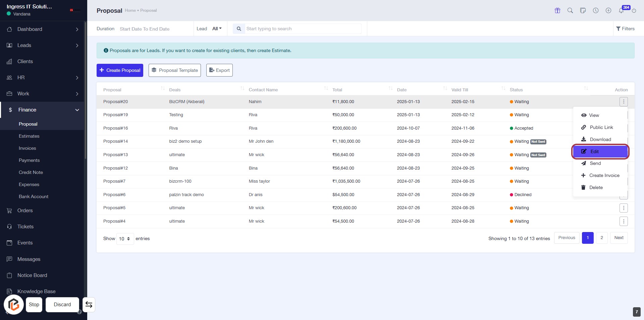Click the clock timer icon
The height and width of the screenshot is (320, 644).
click(596, 10)
